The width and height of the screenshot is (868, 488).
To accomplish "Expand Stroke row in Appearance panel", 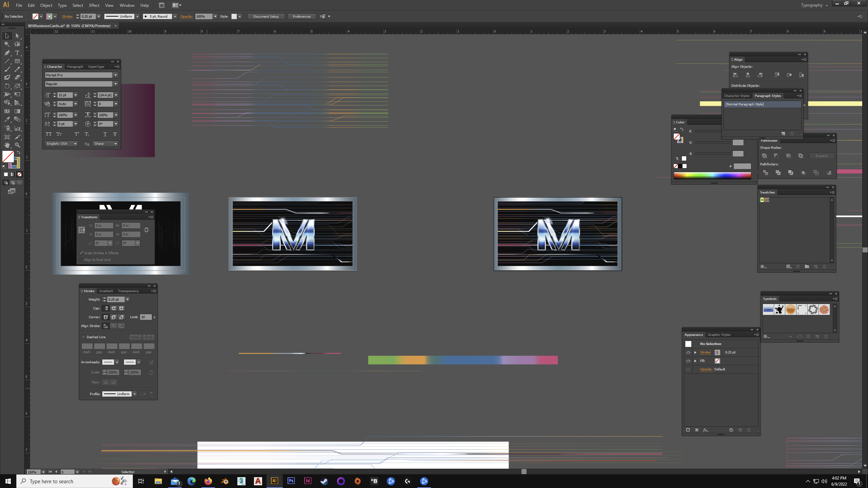I will tap(695, 352).
